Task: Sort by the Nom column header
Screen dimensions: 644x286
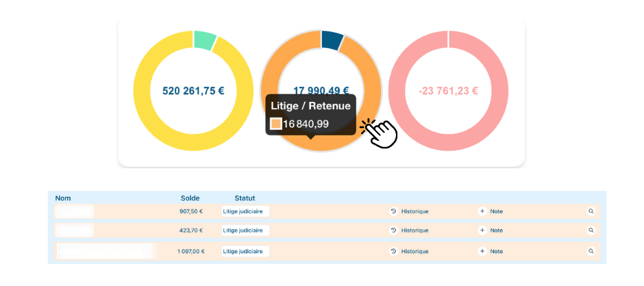Action: tap(63, 198)
